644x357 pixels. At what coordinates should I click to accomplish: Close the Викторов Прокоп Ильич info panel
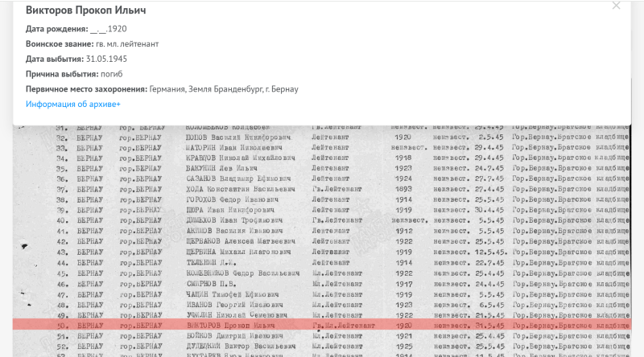[x=616, y=6]
